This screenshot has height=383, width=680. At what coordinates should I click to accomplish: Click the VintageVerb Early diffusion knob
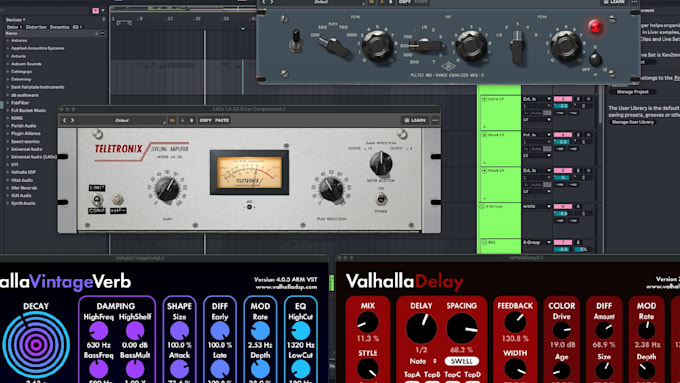tap(220, 331)
